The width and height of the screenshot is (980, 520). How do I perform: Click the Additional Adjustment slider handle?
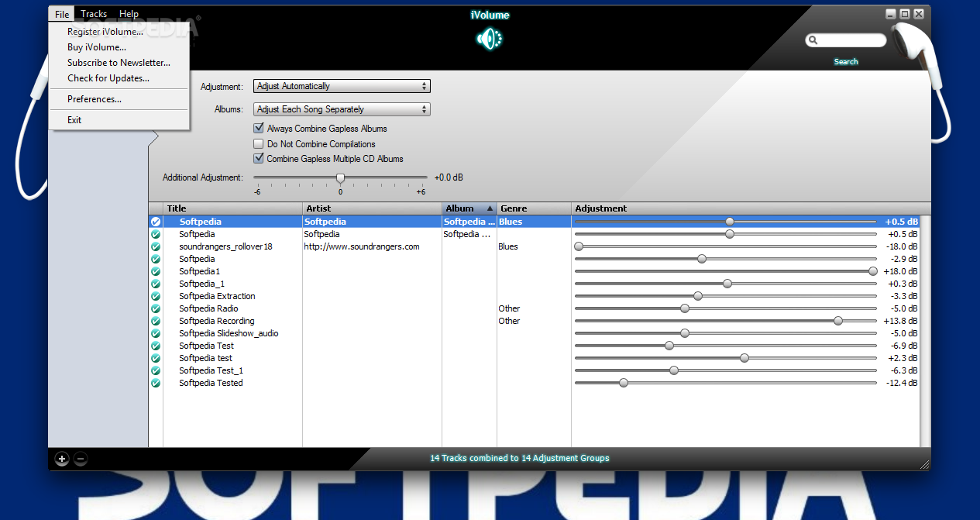(340, 178)
